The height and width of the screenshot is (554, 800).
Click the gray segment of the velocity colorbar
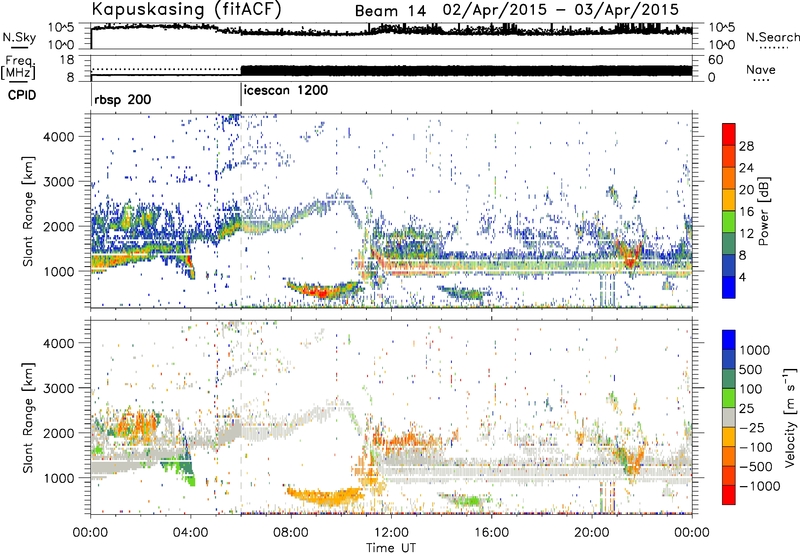pyautogui.click(x=729, y=417)
